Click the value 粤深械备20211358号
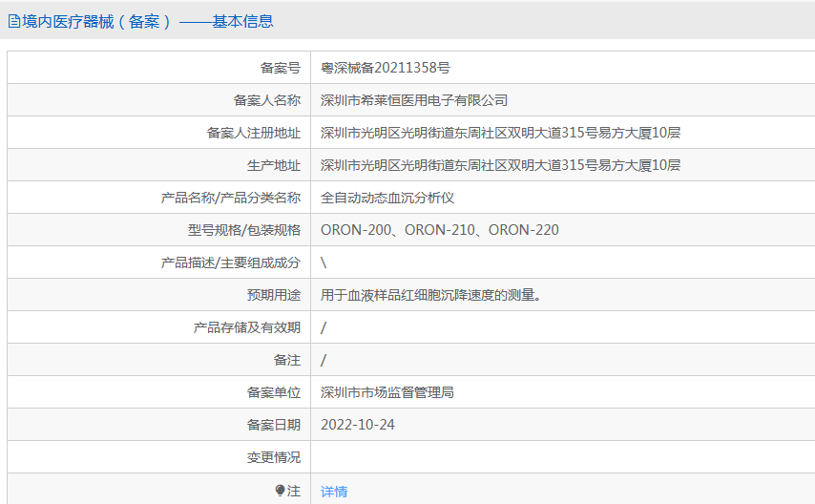Image resolution: width=815 pixels, height=504 pixels. coord(386,68)
